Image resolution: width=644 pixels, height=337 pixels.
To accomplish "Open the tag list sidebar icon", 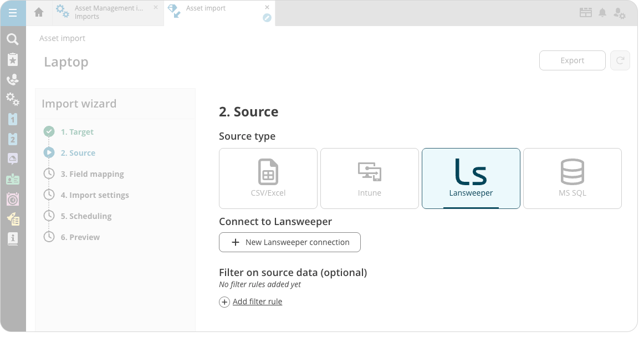I will click(13, 219).
